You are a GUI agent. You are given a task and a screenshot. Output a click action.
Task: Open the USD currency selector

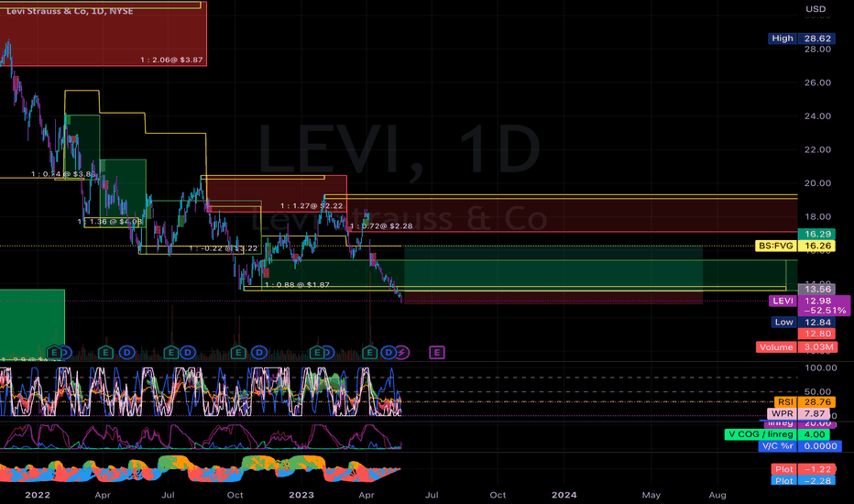tap(816, 9)
